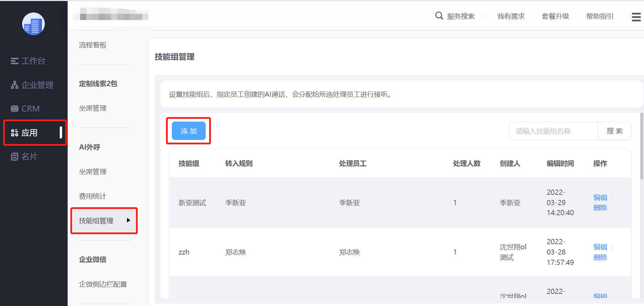Click 郑志焕 in 转入规则 column
This screenshot has height=306, width=644.
coord(236,252)
